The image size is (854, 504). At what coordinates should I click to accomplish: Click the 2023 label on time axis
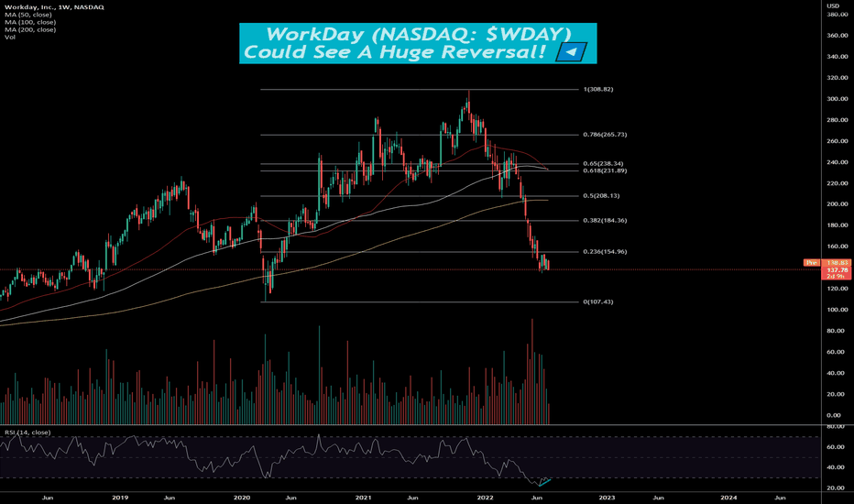(607, 498)
